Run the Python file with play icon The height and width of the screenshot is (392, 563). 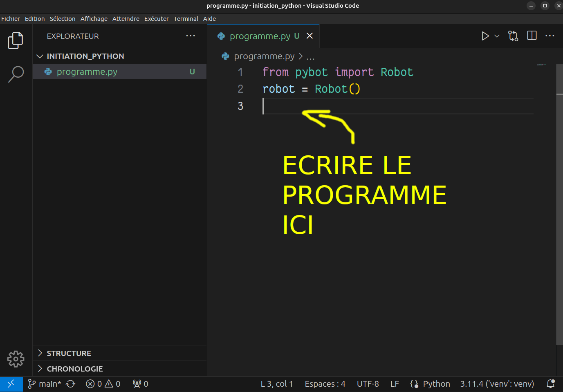click(485, 36)
